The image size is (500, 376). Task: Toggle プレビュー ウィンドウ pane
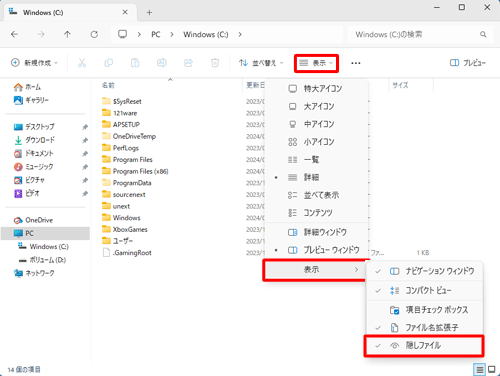point(317,250)
